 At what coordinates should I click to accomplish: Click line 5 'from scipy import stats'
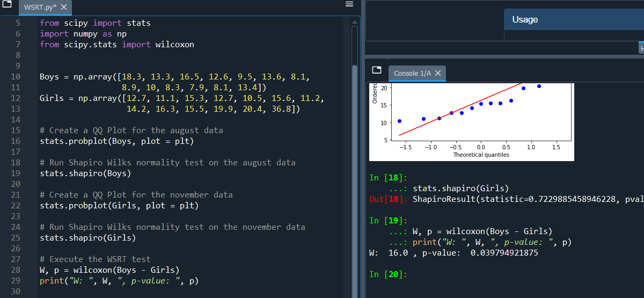pos(95,23)
